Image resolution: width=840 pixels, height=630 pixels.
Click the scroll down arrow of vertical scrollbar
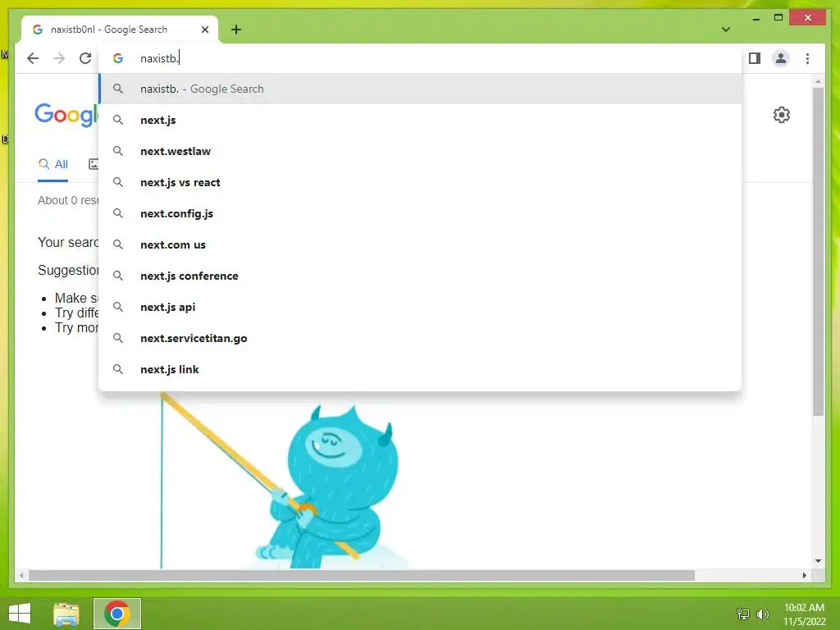[818, 561]
